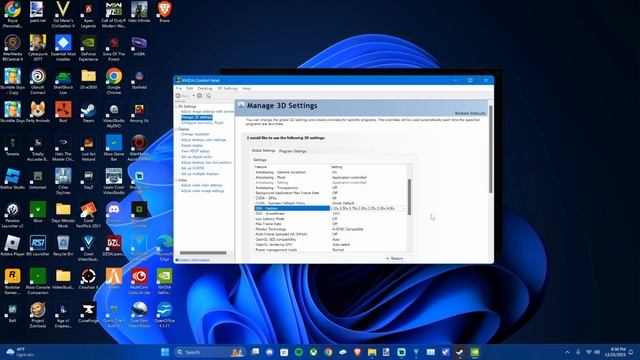Viewport: 640px width, 360px height.
Task: Open the Help menu
Action: [247, 89]
